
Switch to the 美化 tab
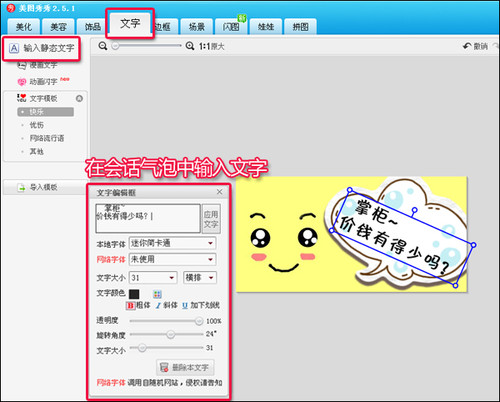(24, 27)
